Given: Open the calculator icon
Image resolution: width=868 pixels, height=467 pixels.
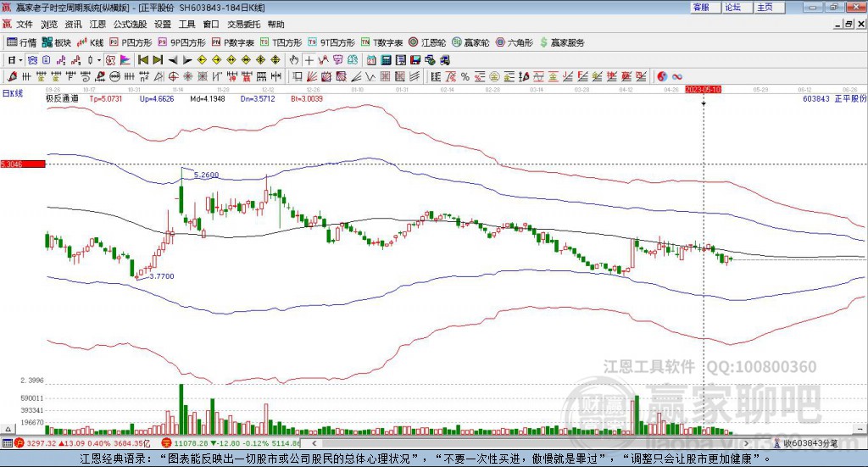Looking at the screenshot, I should tap(387, 60).
